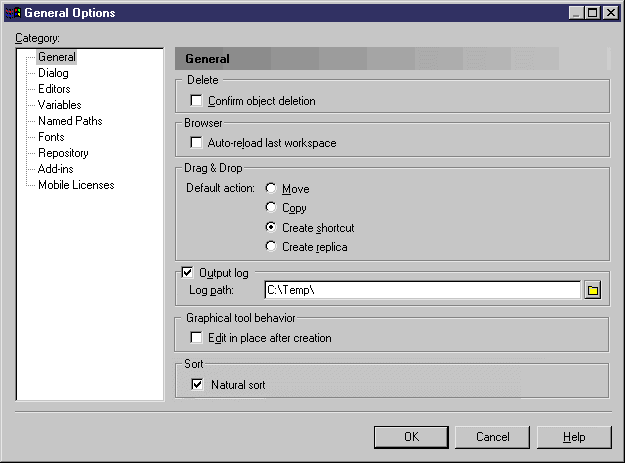625x463 pixels.
Task: Choose Copy as default drag action
Action: [271, 207]
